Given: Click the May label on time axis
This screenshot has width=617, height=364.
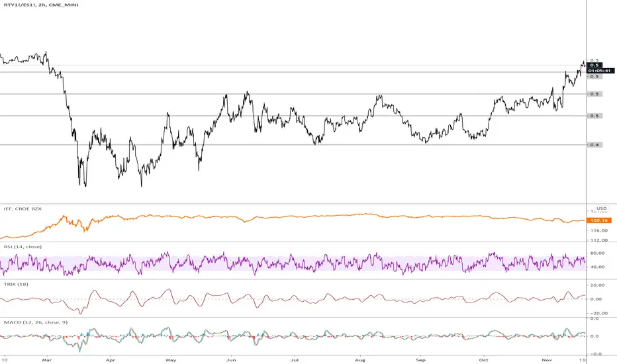Looking at the screenshot, I should click(x=171, y=359).
